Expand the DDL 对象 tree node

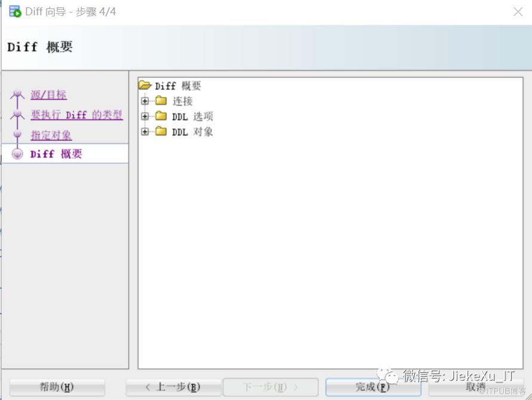tap(145, 132)
